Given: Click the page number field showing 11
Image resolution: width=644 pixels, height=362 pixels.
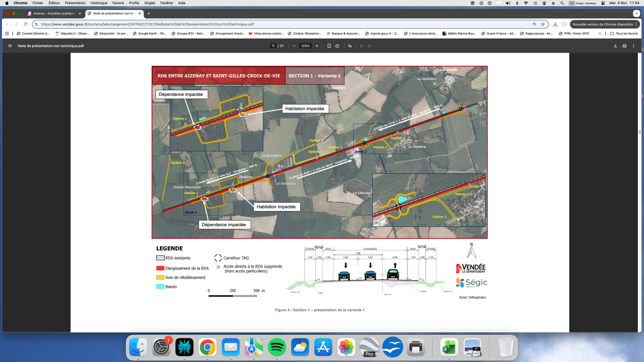Looking at the screenshot, I should 273,46.
